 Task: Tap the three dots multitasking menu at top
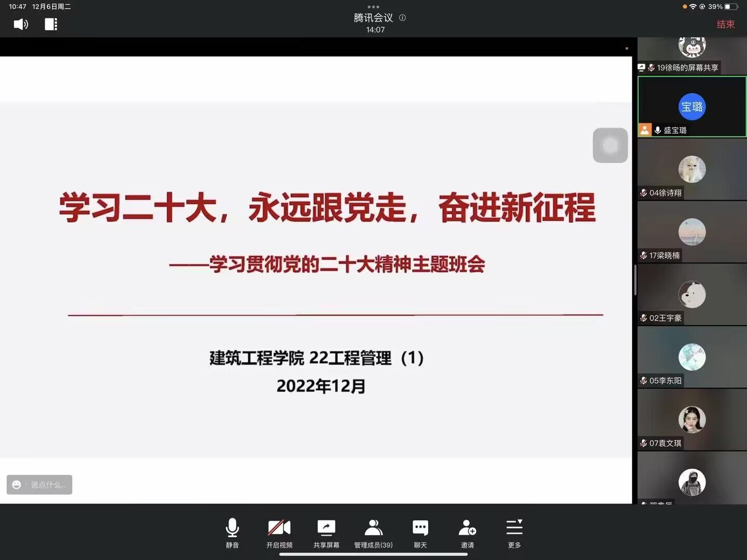373,7
